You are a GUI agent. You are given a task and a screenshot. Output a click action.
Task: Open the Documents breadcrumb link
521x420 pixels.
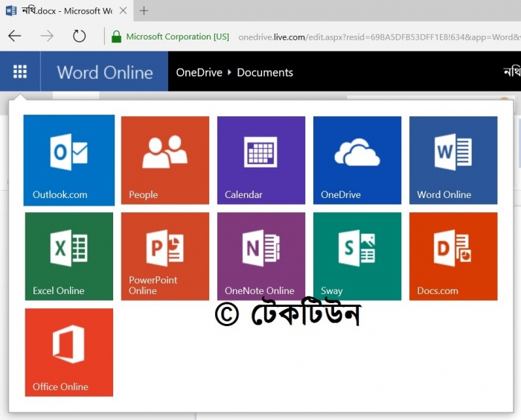coord(265,72)
